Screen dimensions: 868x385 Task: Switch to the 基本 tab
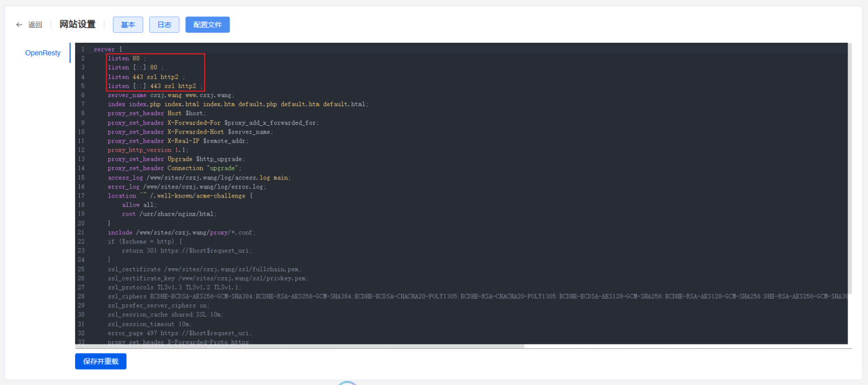pyautogui.click(x=128, y=25)
